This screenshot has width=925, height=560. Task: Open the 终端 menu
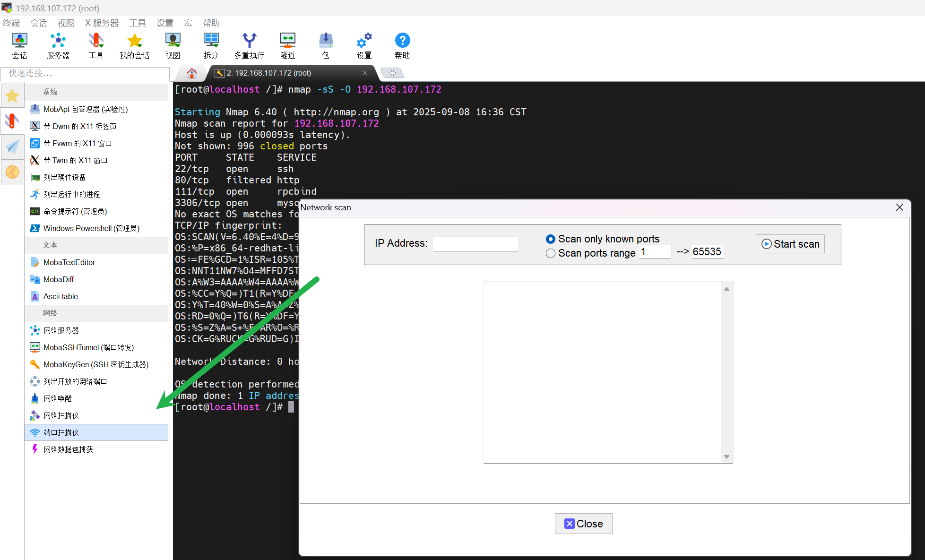(11, 23)
